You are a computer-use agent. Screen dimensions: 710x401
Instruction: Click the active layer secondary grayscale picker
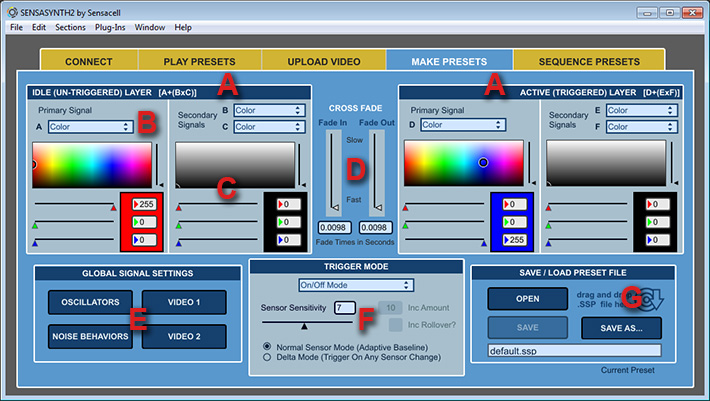point(606,163)
